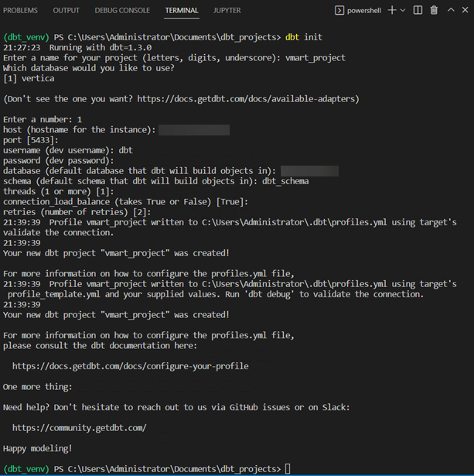Image resolution: width=474 pixels, height=476 pixels.
Task: Switch to the OUTPUT tab
Action: click(x=66, y=11)
